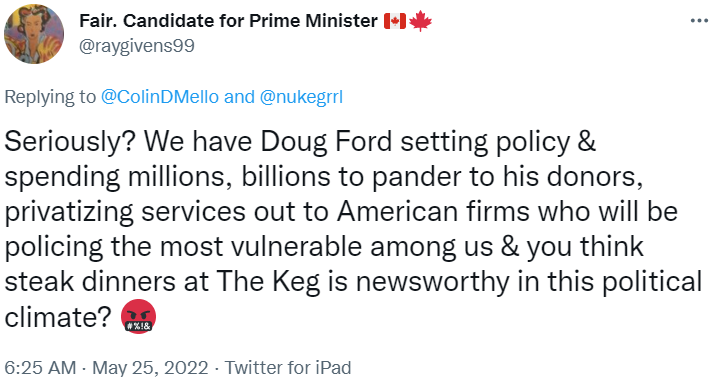This screenshot has height=377, width=712.
Task: Click the 6:25 AM timestamp
Action: click(40, 367)
